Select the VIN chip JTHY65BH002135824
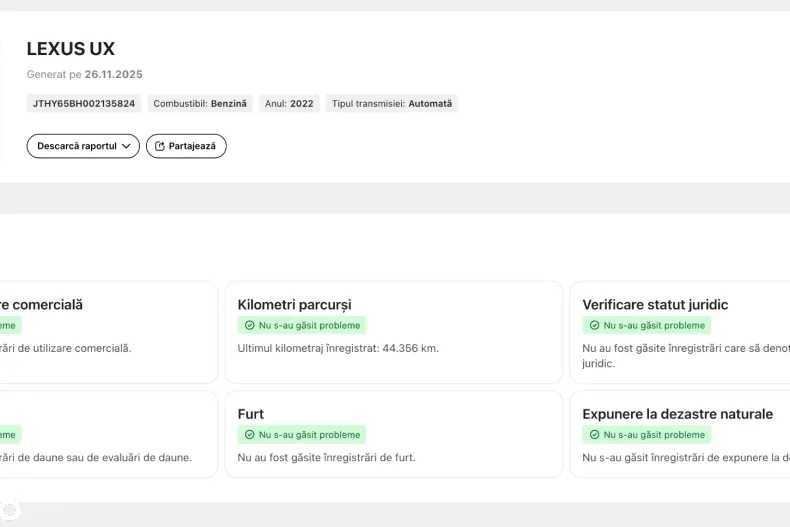The height and width of the screenshot is (527, 790). click(x=84, y=103)
